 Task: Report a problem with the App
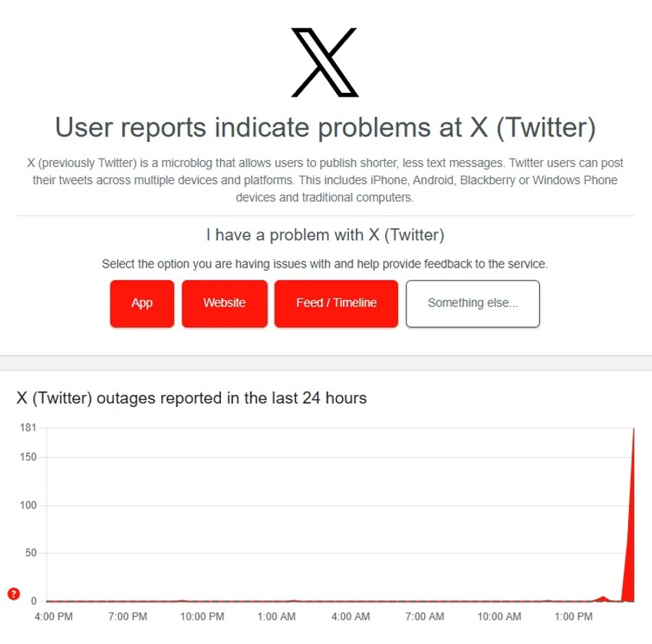coord(142,303)
